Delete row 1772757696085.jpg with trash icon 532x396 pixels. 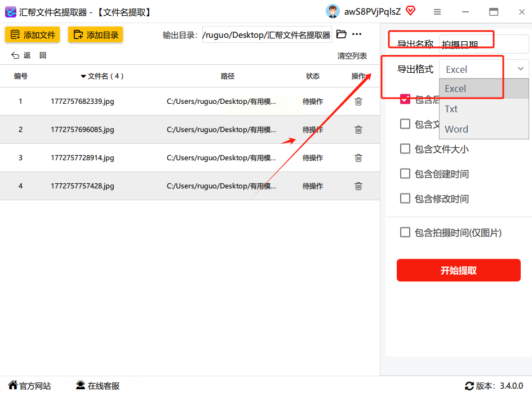(x=358, y=129)
